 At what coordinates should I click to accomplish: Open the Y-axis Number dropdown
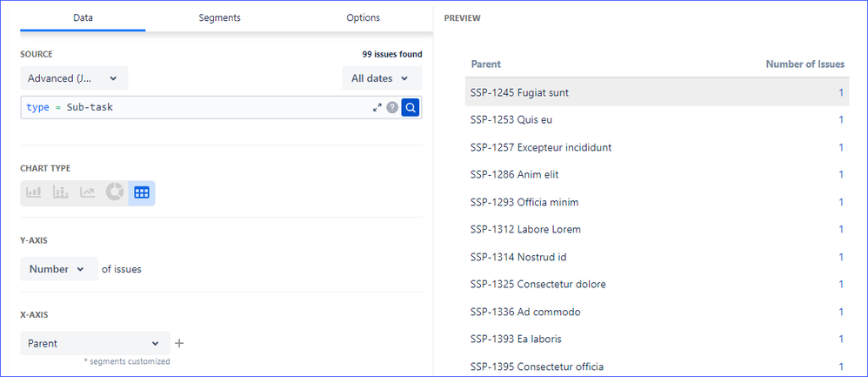click(58, 269)
